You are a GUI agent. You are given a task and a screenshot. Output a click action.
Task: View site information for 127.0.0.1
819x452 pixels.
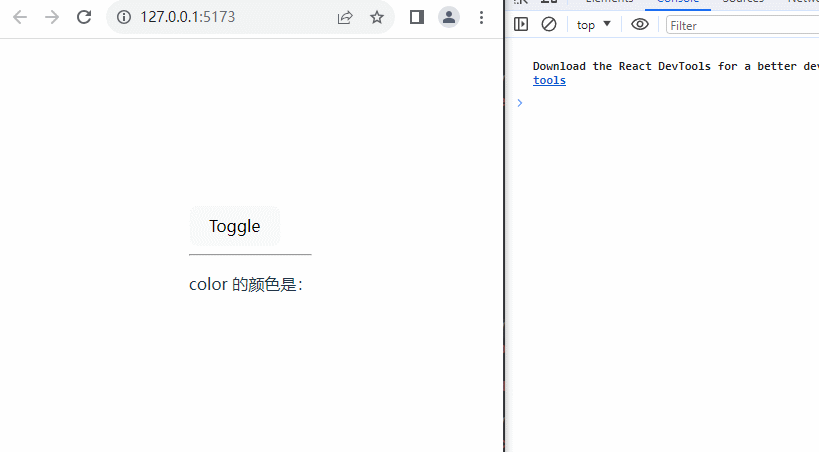pos(124,17)
